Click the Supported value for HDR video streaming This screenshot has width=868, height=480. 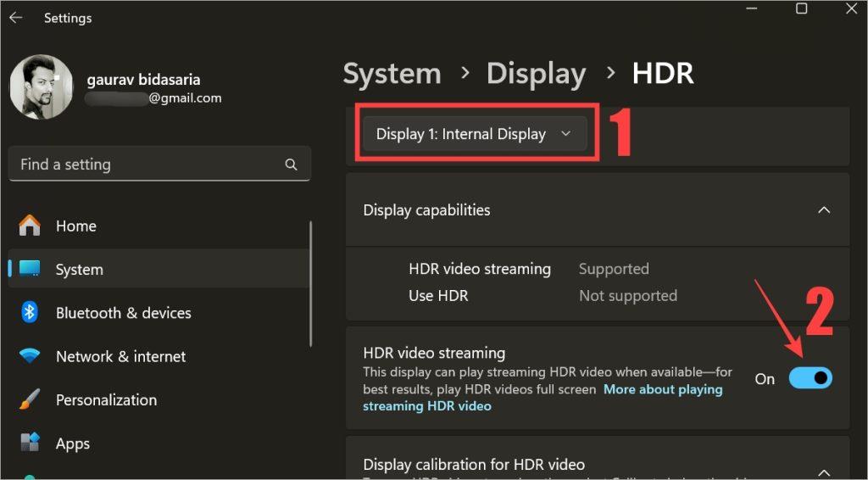coord(614,269)
